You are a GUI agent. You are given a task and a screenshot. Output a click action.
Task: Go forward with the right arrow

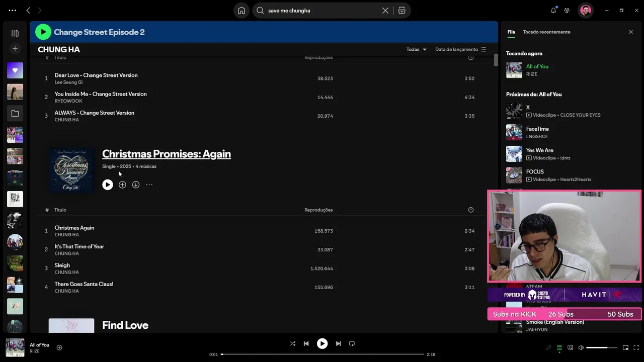39,10
